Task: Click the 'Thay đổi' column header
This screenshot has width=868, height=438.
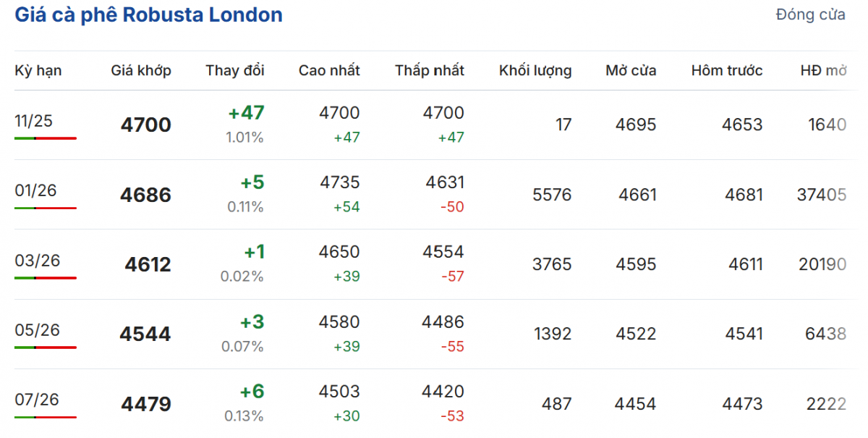Action: tap(235, 70)
